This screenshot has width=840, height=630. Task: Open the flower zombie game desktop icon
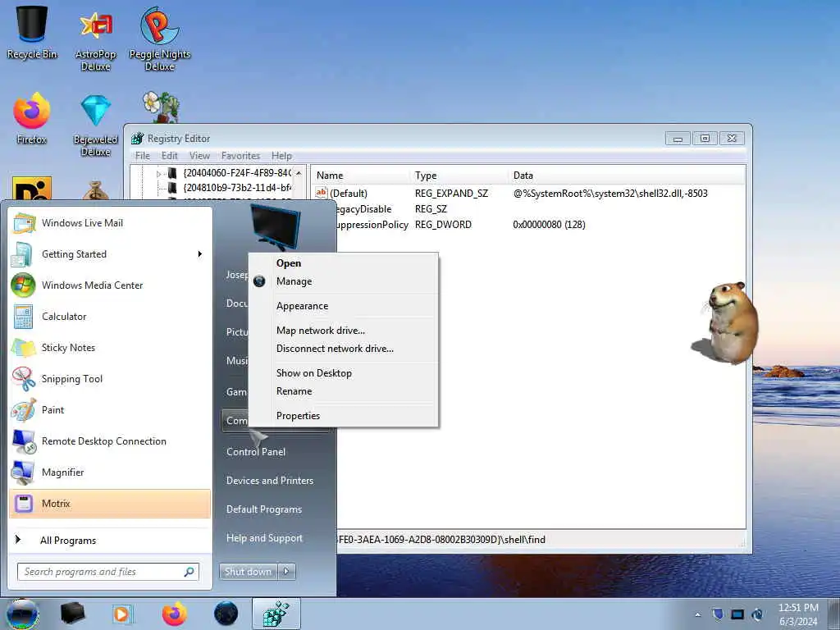coord(161,107)
